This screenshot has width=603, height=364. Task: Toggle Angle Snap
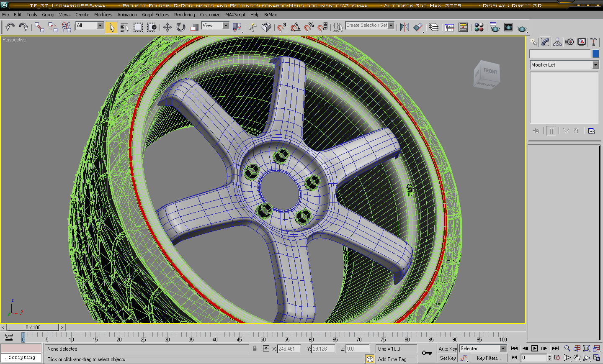coord(296,28)
